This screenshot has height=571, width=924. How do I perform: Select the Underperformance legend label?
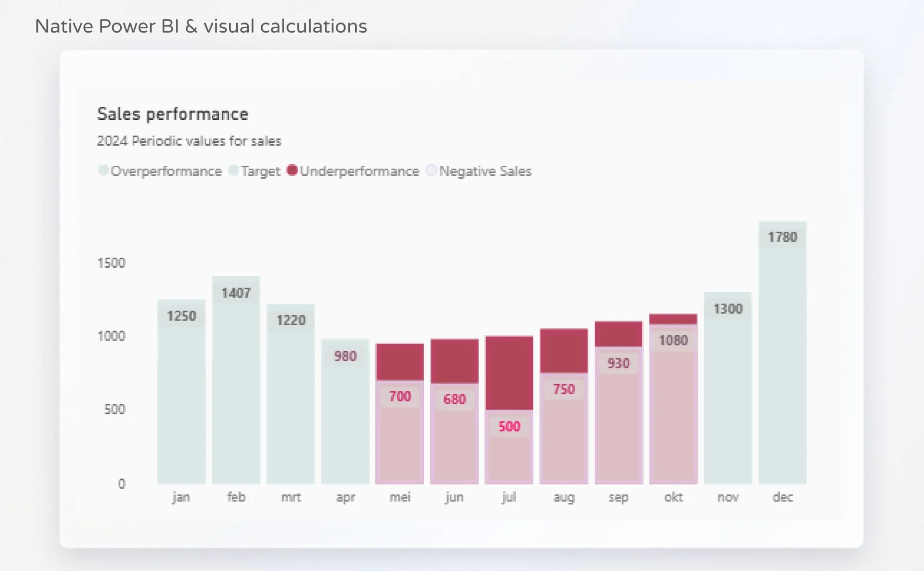(359, 171)
